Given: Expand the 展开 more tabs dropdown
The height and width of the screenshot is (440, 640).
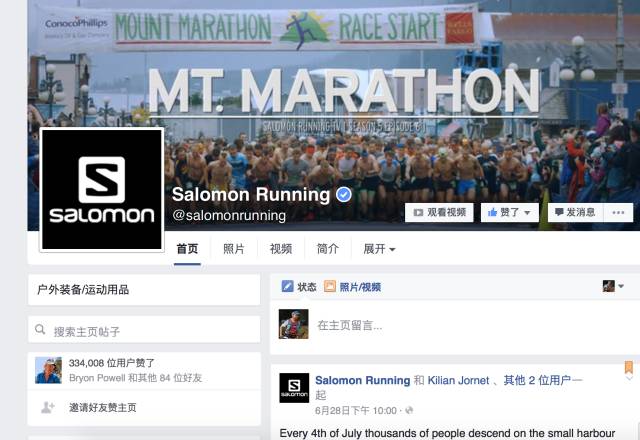Looking at the screenshot, I should (379, 249).
